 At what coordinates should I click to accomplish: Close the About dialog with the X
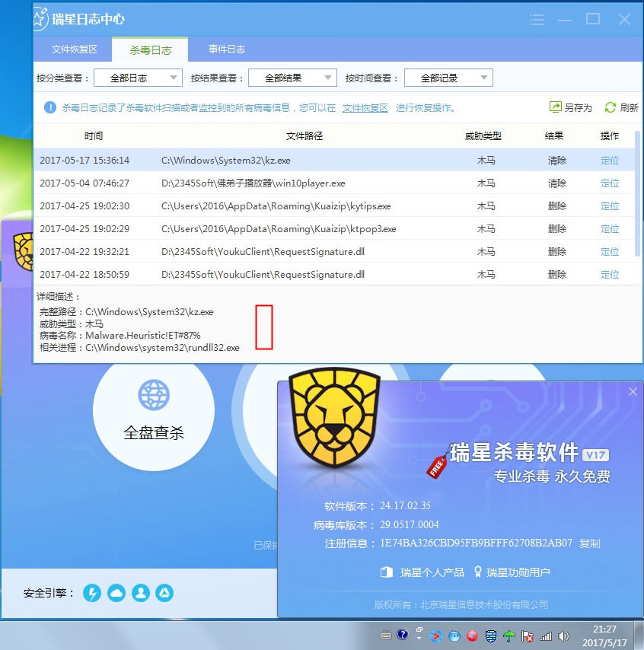coord(633,392)
